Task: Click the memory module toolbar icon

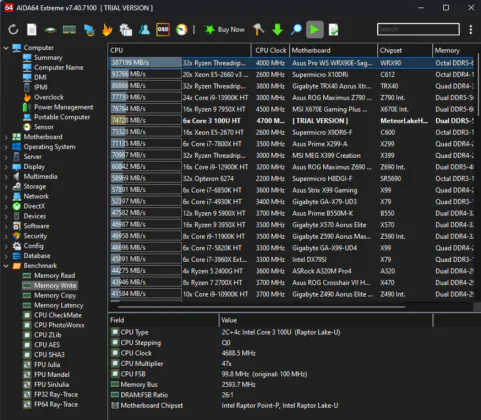Action: tap(69, 30)
